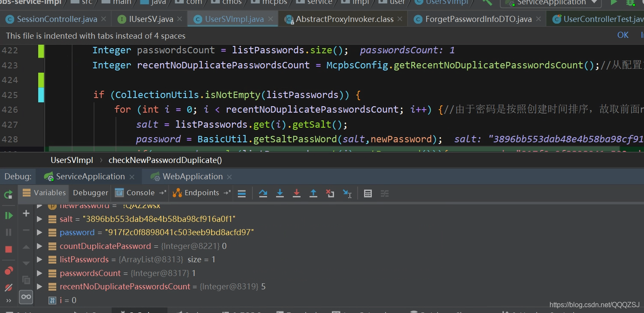
Task: Expand the salt variable node
Action: tap(39, 219)
